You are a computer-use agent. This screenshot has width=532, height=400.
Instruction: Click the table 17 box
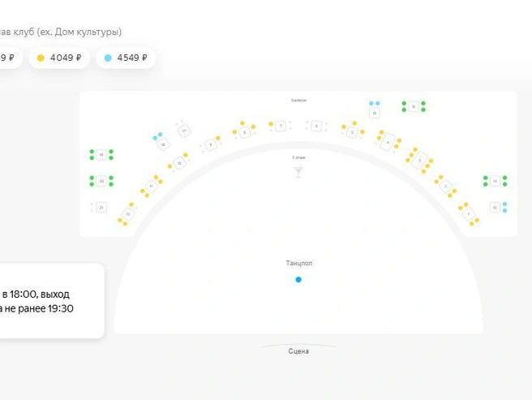[184, 131]
